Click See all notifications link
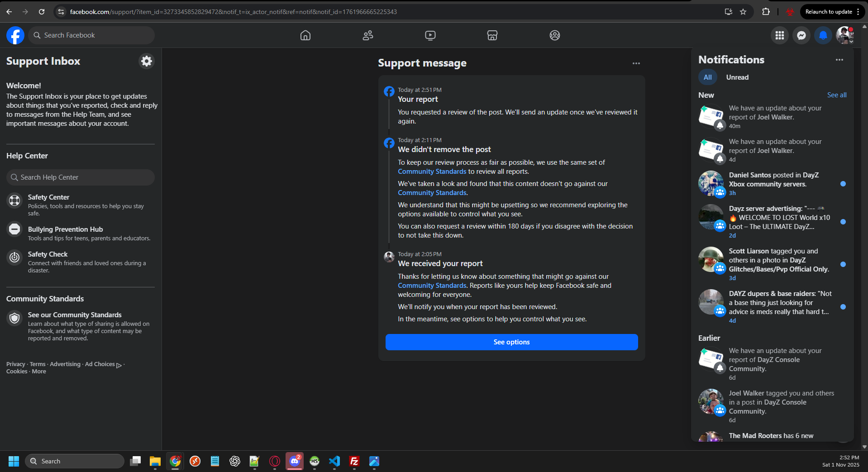This screenshot has height=472, width=868. click(837, 95)
